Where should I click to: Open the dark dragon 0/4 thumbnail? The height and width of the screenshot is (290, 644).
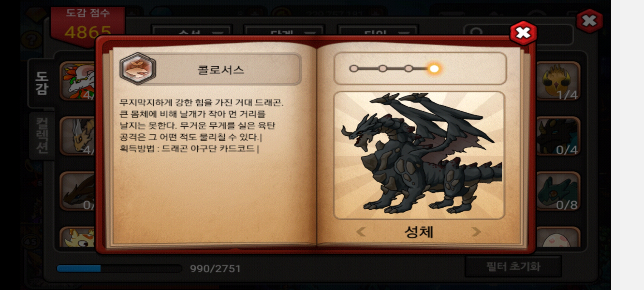[x=558, y=136]
